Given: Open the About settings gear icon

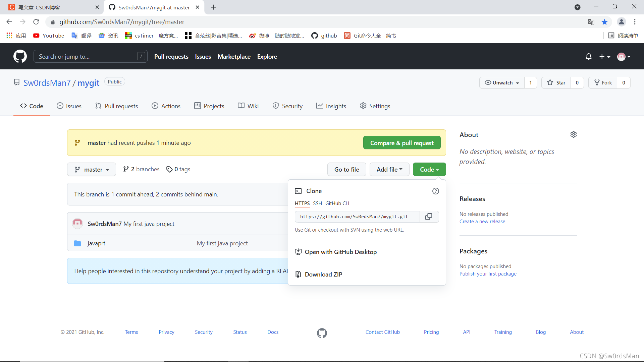Looking at the screenshot, I should click(574, 134).
